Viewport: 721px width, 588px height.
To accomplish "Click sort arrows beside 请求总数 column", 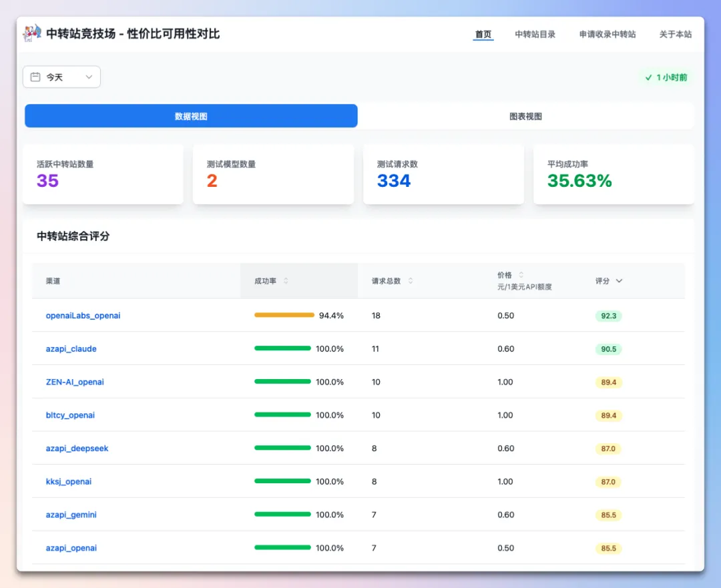I will click(411, 281).
